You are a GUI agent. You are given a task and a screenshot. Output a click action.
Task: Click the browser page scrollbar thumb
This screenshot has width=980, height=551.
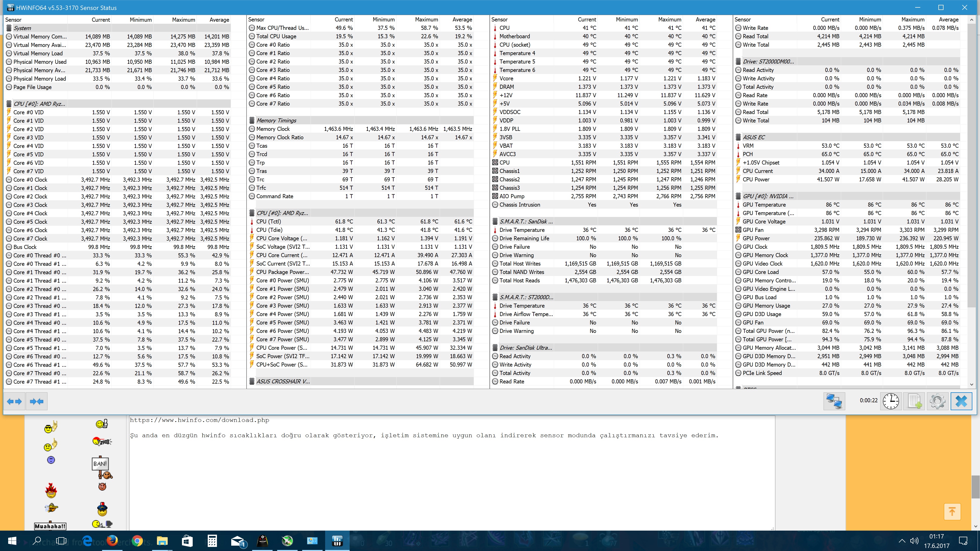pos(975,487)
